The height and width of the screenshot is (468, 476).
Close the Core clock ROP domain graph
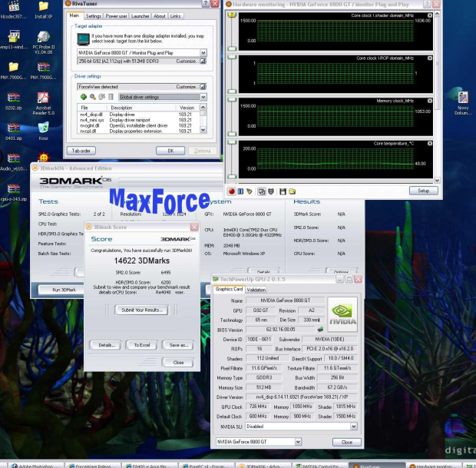pos(430,58)
